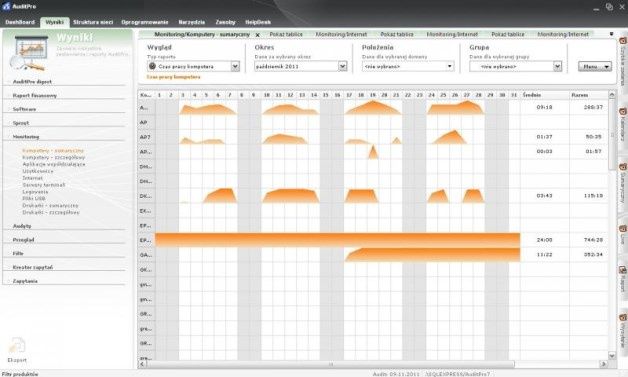The height and width of the screenshot is (377, 628).
Task: Select Drukarki - sumaryczny report
Action: [50, 206]
